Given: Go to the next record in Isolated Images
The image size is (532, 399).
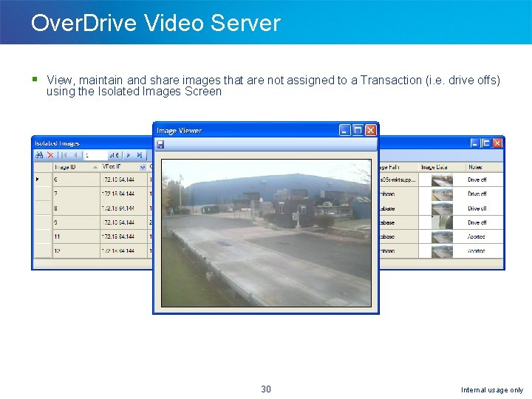Looking at the screenshot, I should 129,155.
